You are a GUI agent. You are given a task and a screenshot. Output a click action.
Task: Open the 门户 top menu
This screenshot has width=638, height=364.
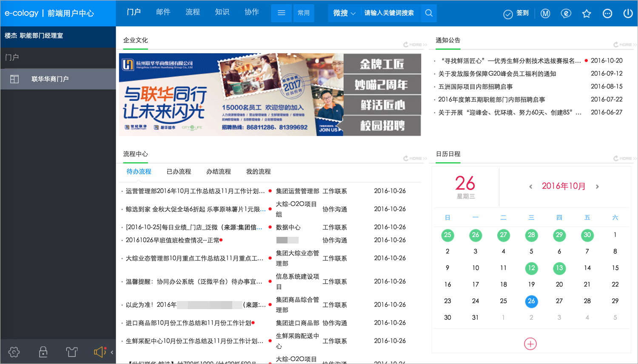tap(134, 12)
